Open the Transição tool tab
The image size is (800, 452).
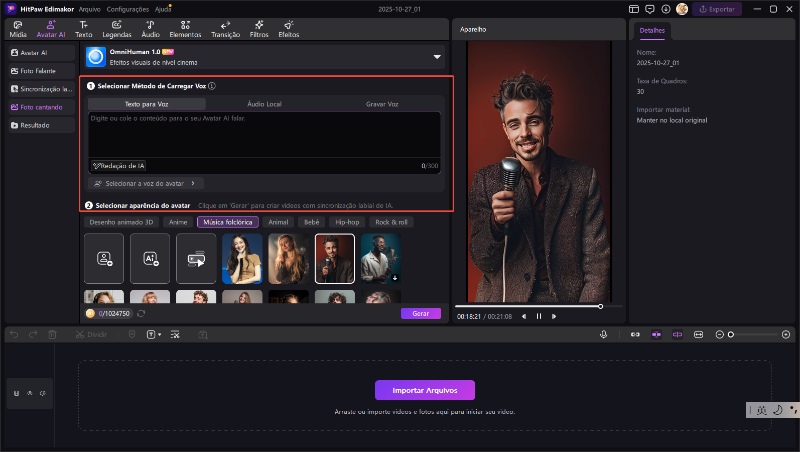tap(226, 29)
